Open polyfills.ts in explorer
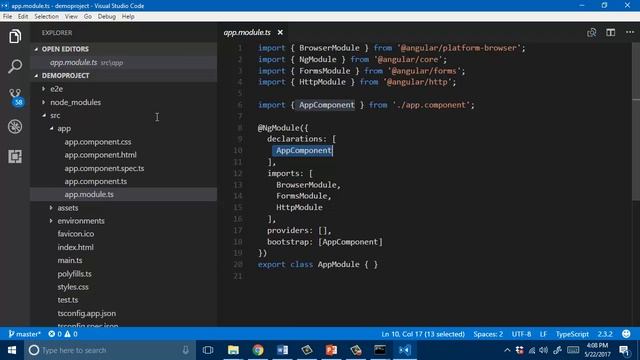This screenshot has height=360, width=640. pyautogui.click(x=74, y=274)
